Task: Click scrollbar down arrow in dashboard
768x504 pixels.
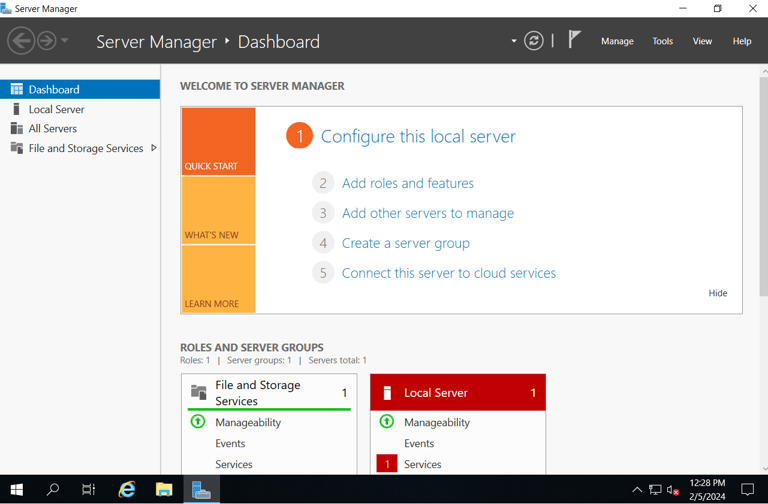Action: click(764, 469)
